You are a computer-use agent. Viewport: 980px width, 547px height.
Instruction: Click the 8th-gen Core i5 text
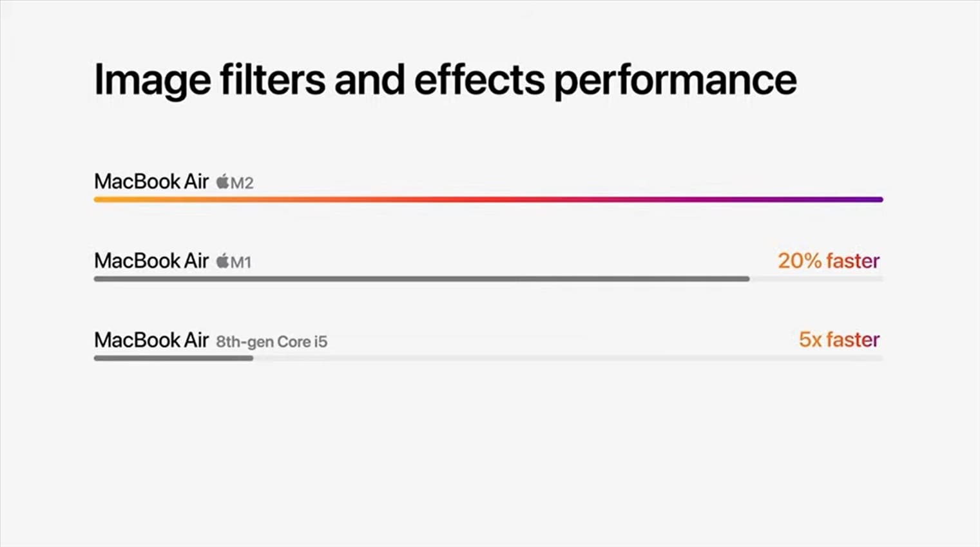pos(271,341)
